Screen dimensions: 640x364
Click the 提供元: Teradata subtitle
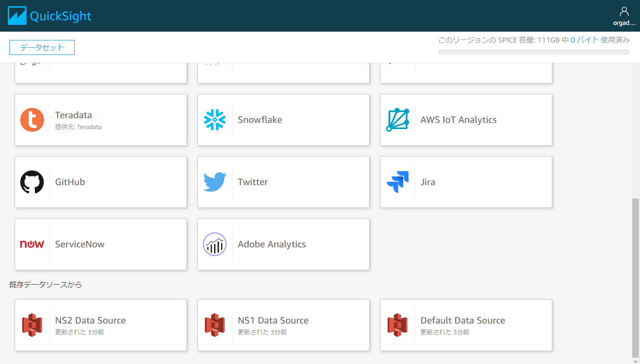click(78, 127)
